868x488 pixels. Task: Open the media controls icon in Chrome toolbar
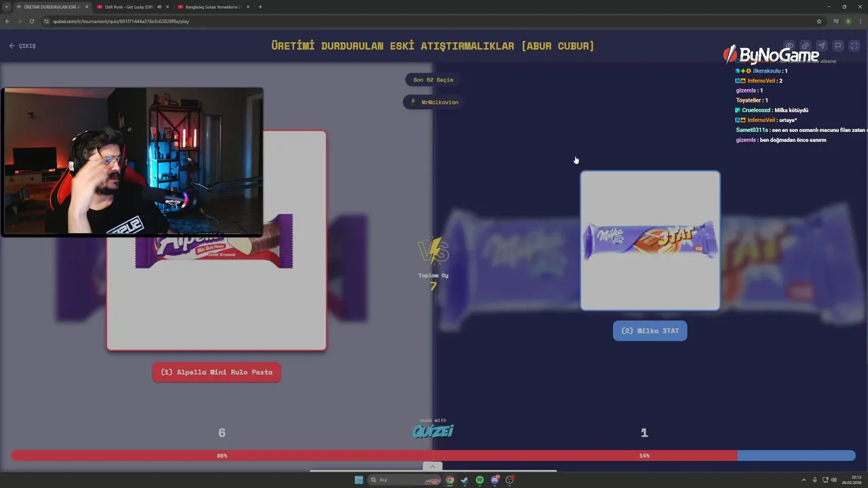[x=836, y=21]
